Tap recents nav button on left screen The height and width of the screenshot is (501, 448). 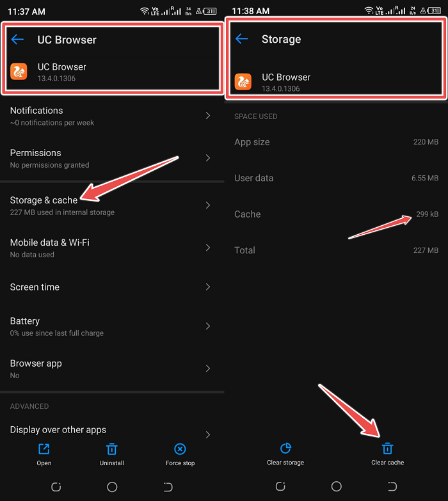point(56,487)
